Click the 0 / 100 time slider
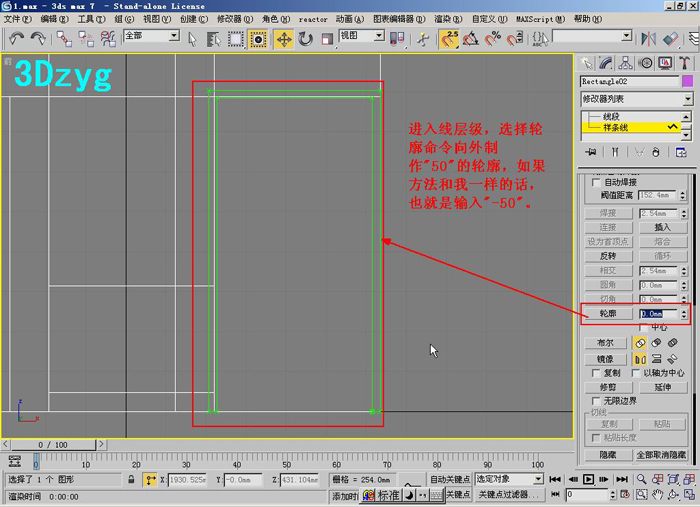The width and height of the screenshot is (700, 507). 53,445
